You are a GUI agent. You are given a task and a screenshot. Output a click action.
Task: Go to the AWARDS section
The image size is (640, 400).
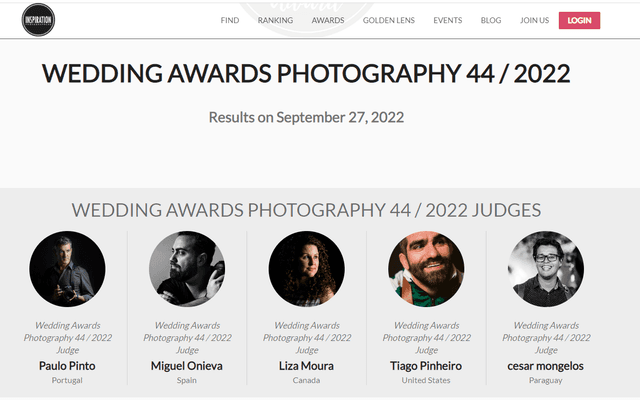tap(328, 20)
